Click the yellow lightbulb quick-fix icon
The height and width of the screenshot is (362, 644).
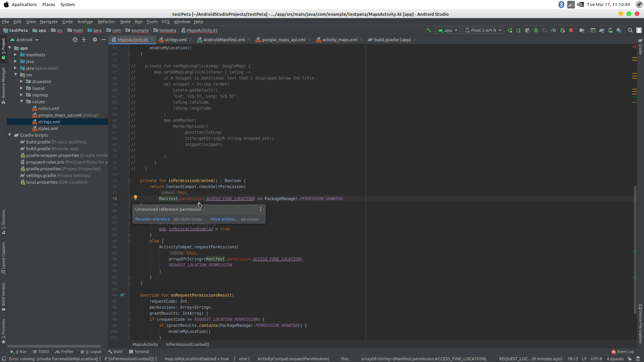[x=136, y=197]
